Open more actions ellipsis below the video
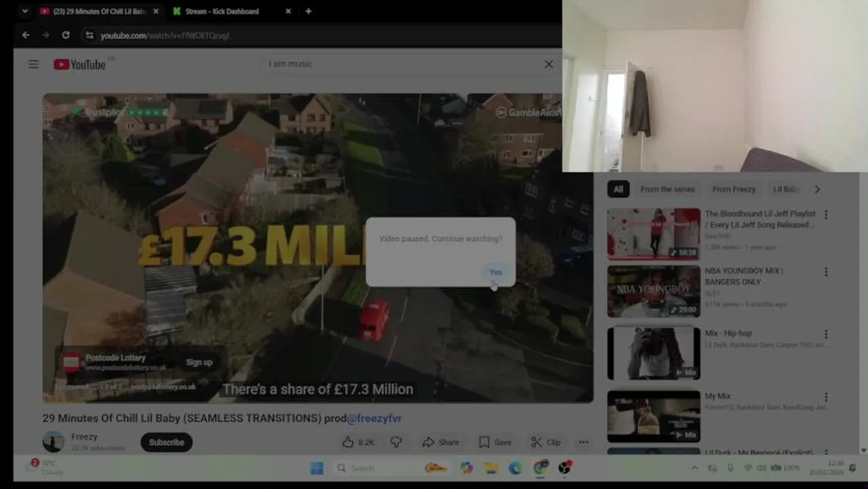This screenshot has width=868, height=489. pos(583,442)
